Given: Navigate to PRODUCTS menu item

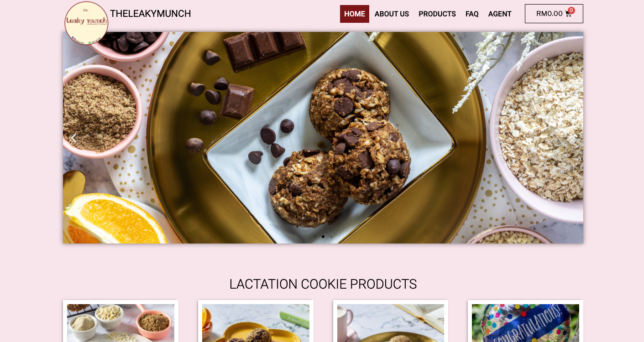Looking at the screenshot, I should (x=437, y=14).
